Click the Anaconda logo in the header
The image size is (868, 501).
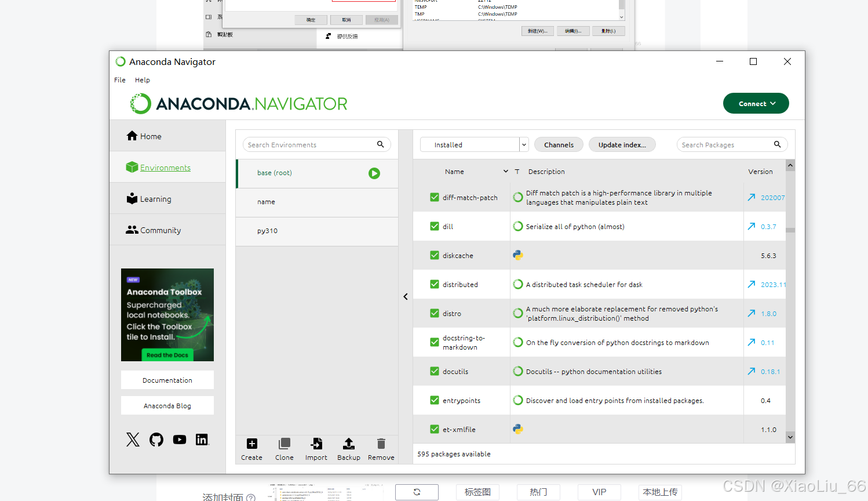point(238,104)
